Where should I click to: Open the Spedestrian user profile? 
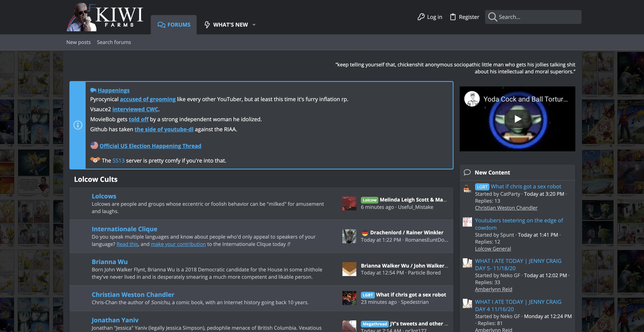point(415,302)
